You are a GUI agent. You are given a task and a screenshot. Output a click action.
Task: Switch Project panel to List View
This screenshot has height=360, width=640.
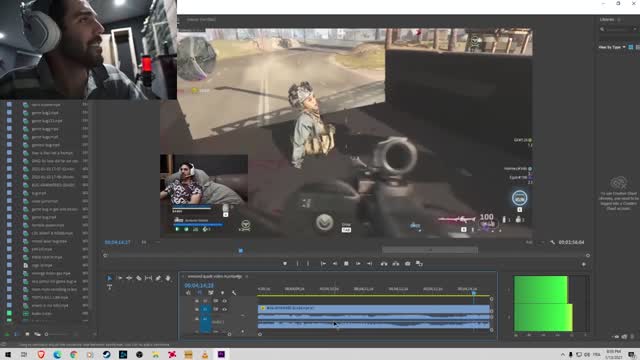[17, 334]
